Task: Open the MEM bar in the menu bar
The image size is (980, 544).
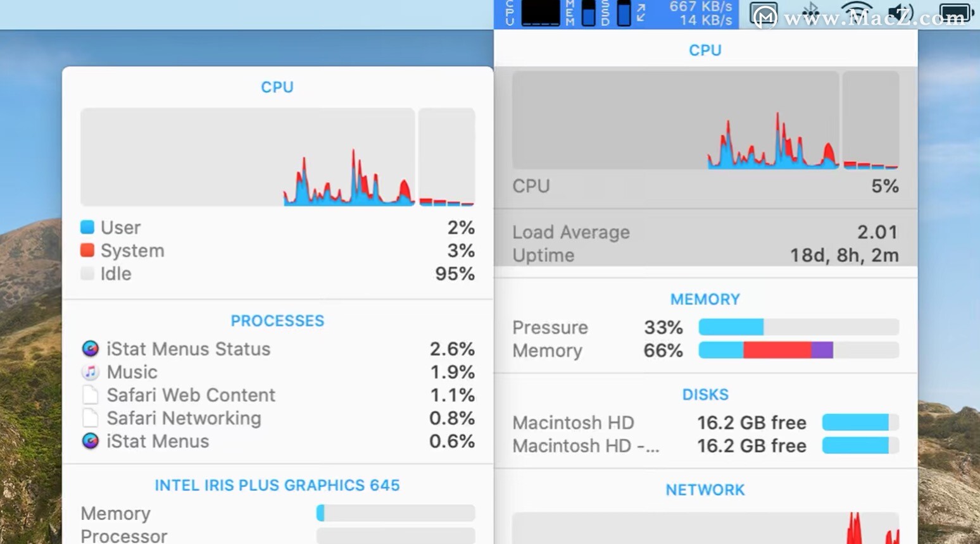Action: [588, 13]
